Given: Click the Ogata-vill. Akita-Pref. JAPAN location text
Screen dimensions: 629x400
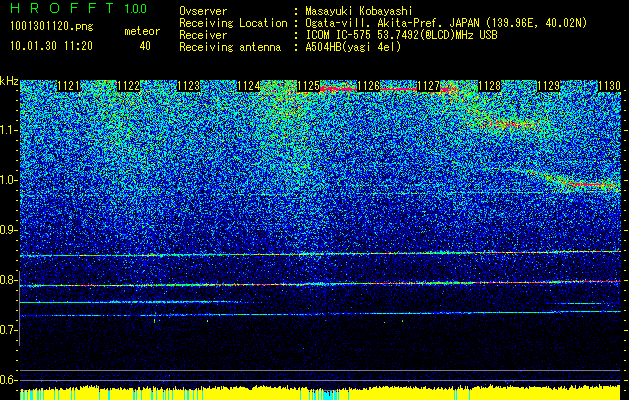Looking at the screenshot, I should 445,23.
